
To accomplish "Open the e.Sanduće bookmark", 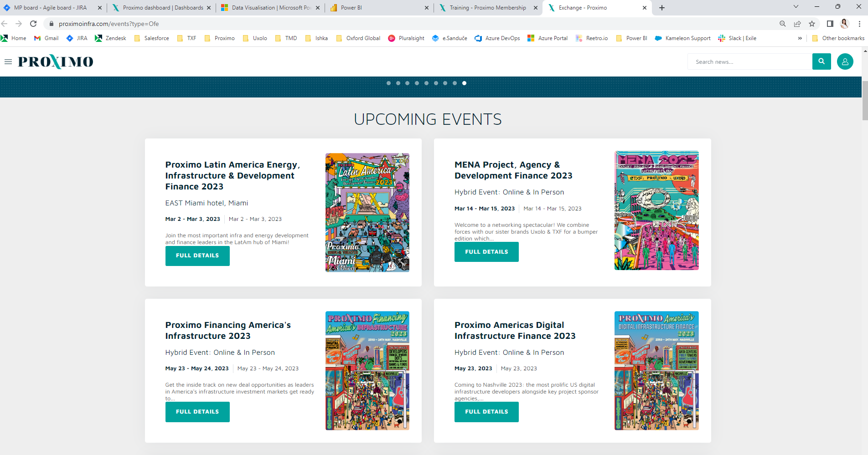I will pyautogui.click(x=449, y=38).
